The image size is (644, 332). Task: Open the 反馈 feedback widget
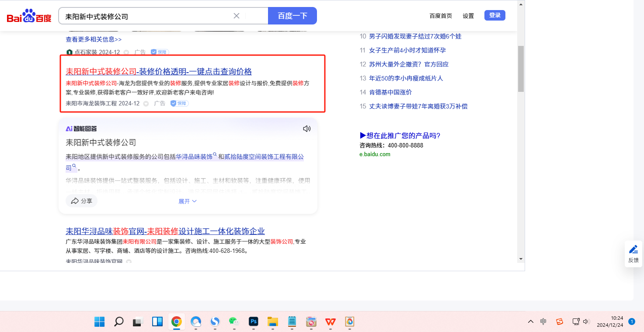(x=633, y=254)
